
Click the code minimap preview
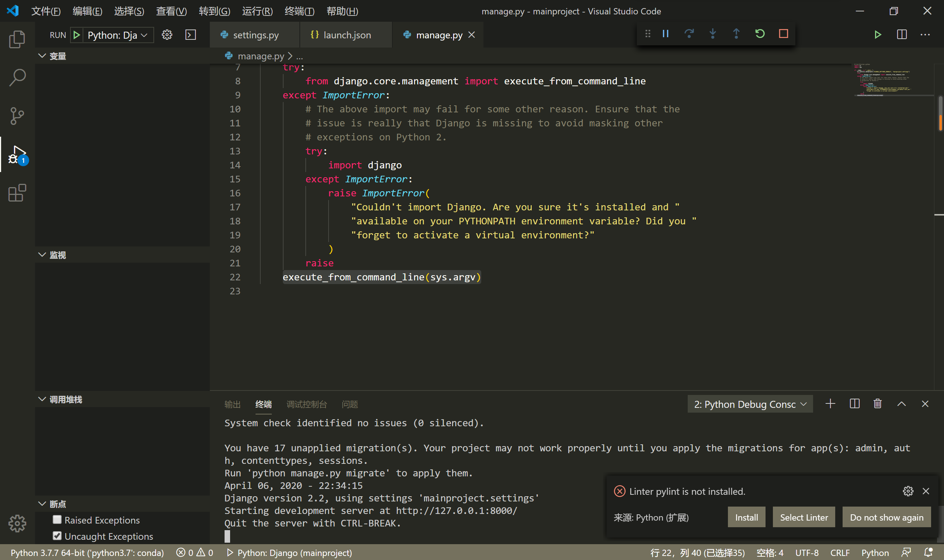coord(884,80)
